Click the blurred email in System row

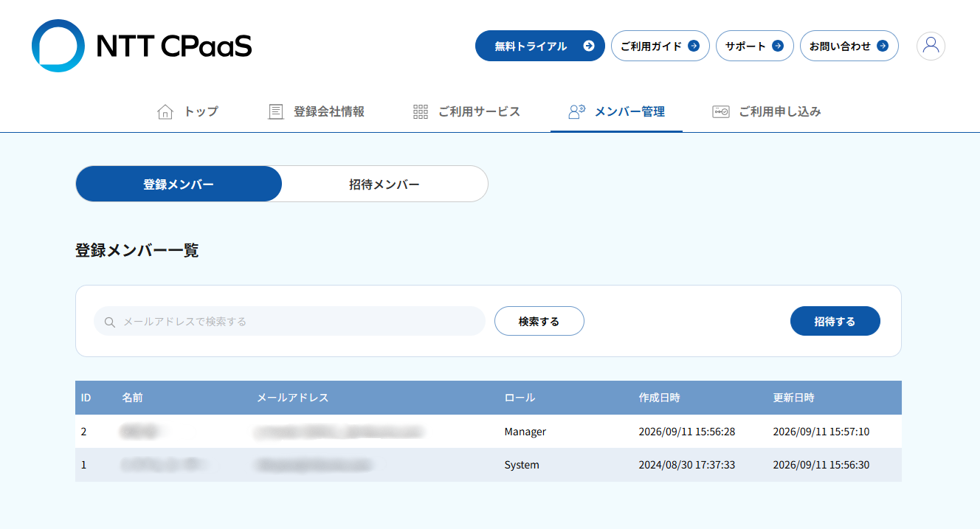(x=313, y=465)
